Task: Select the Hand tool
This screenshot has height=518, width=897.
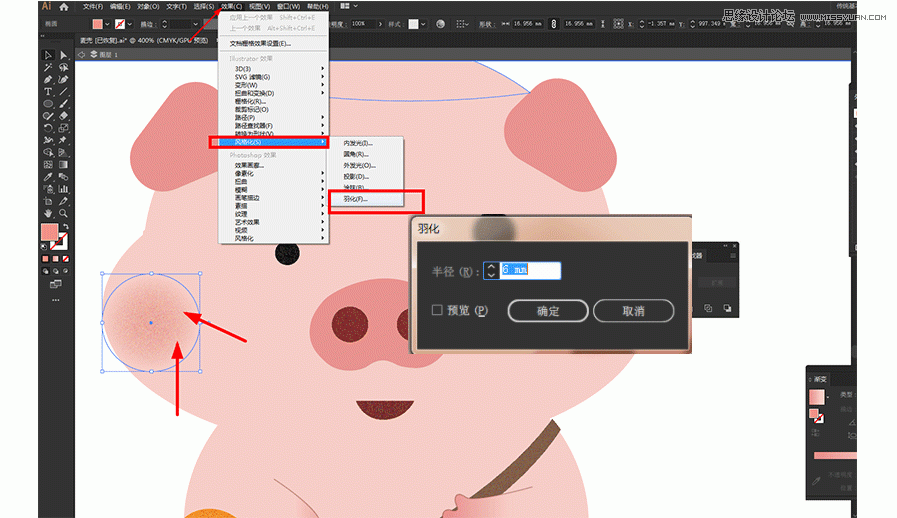Action: point(47,213)
